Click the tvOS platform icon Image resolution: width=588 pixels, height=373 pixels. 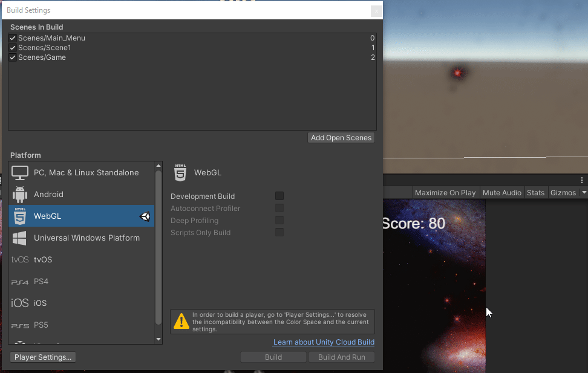pyautogui.click(x=20, y=260)
